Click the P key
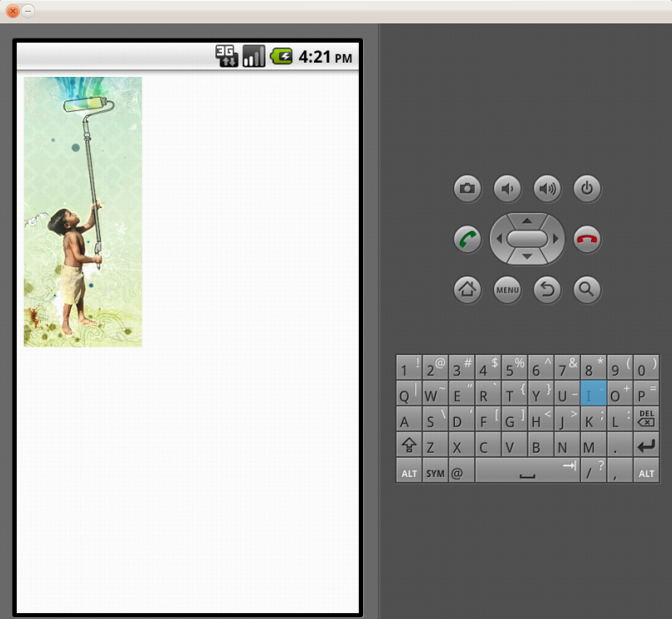 click(646, 393)
